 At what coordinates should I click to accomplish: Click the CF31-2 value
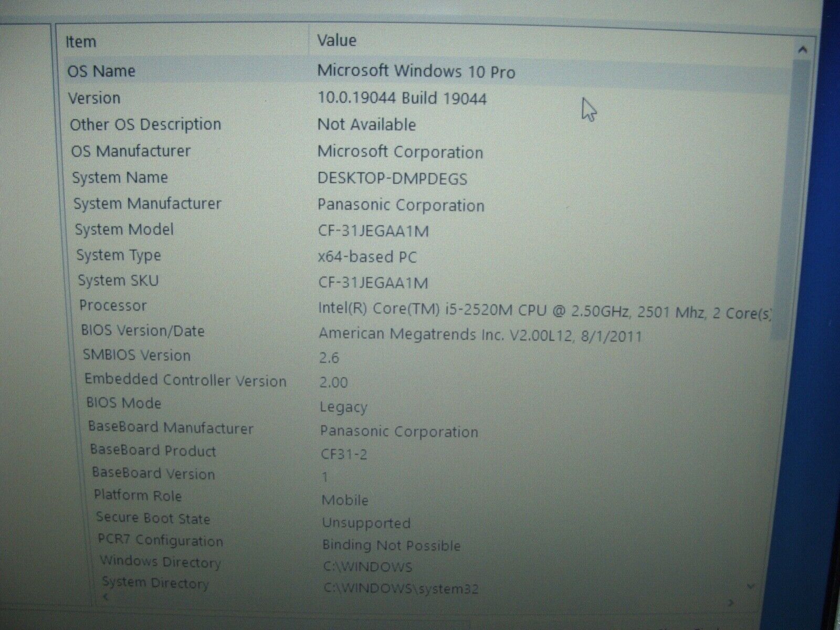coord(344,454)
